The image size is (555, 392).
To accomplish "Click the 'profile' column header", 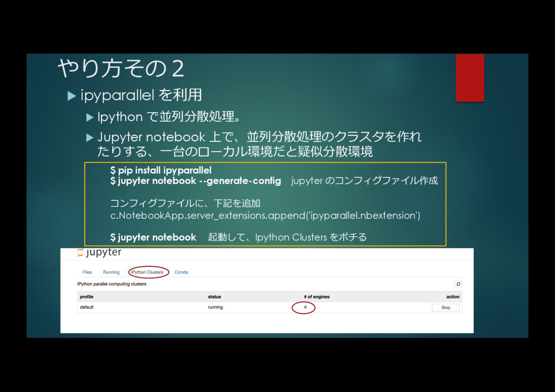I will [x=87, y=297].
